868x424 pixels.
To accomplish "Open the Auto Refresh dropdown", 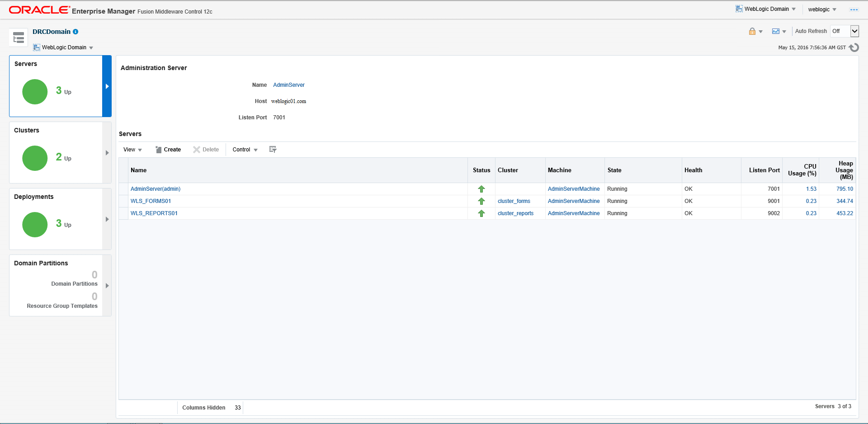I will click(x=854, y=31).
